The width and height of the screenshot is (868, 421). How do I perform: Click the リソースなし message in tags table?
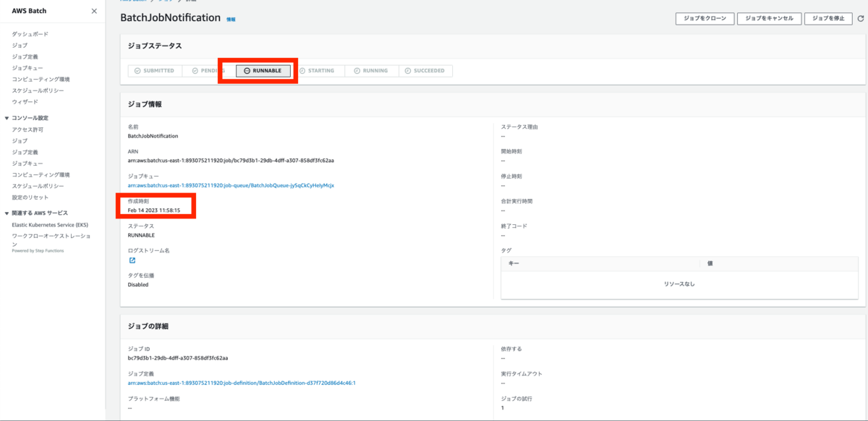679,284
